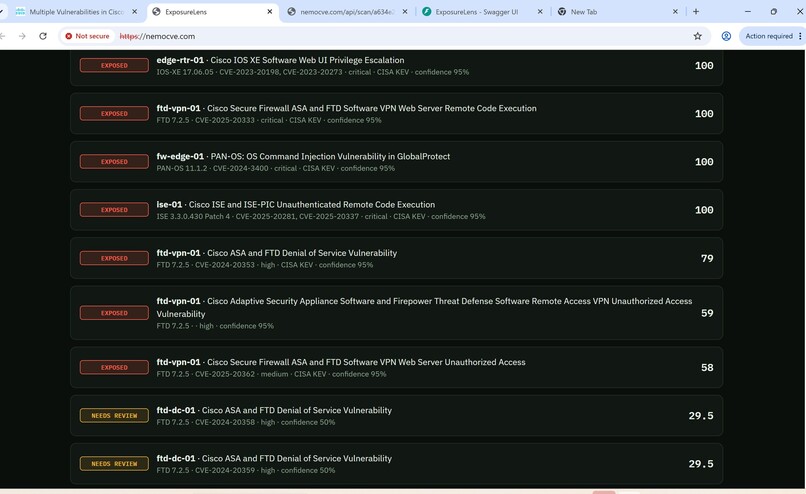Close the Multiple Vulnerabilities in Cisco tab
This screenshot has width=806, height=494.
pyautogui.click(x=135, y=12)
